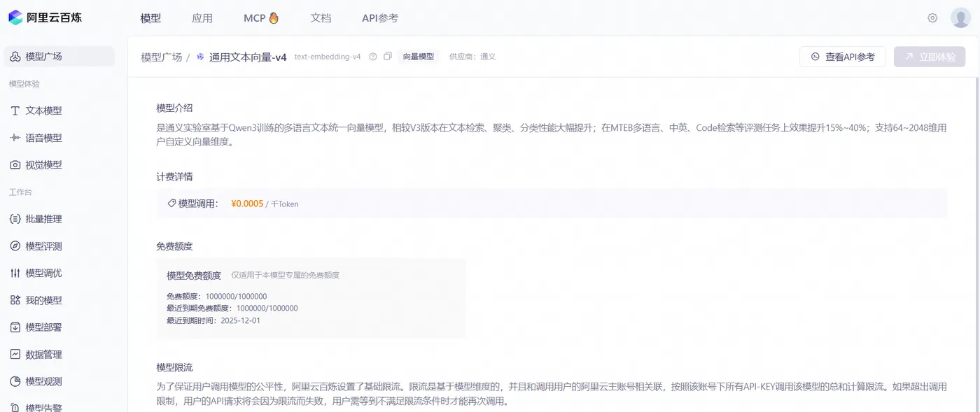Image resolution: width=980 pixels, height=412 pixels.
Task: Click the 免费额度 section heading
Action: click(x=174, y=246)
